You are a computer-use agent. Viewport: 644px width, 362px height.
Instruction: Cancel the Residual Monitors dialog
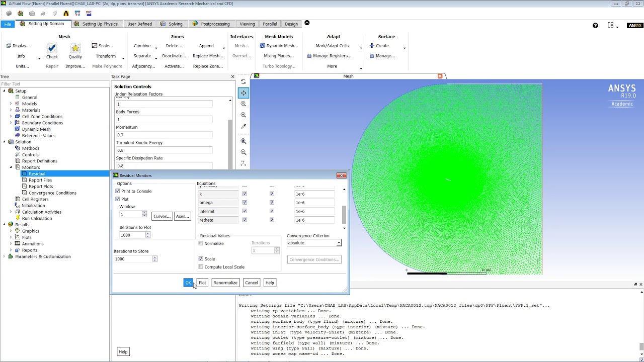pos(252,283)
